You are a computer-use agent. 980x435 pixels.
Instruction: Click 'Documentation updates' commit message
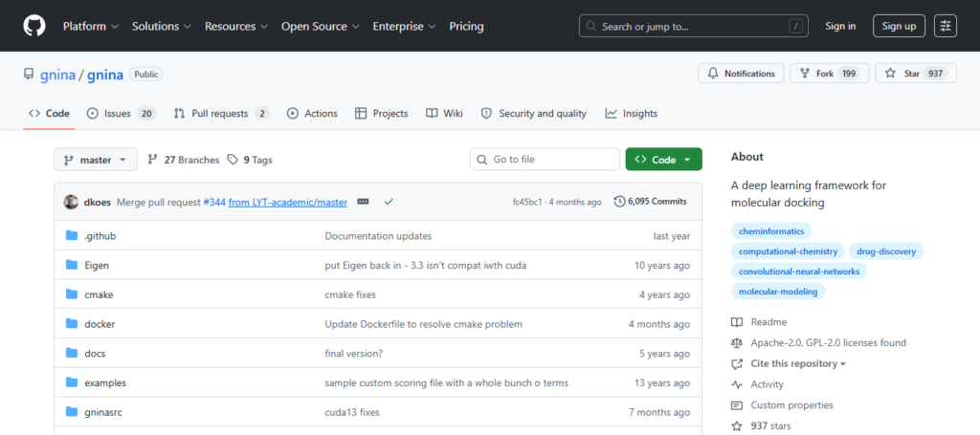click(378, 236)
